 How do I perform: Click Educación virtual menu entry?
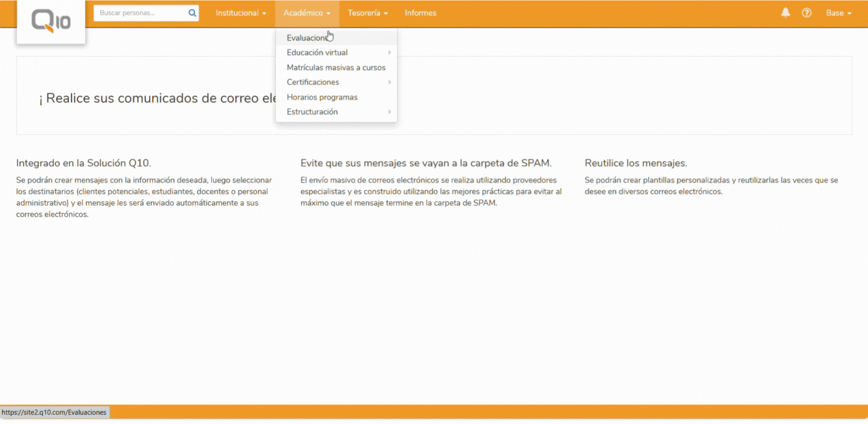coord(317,52)
